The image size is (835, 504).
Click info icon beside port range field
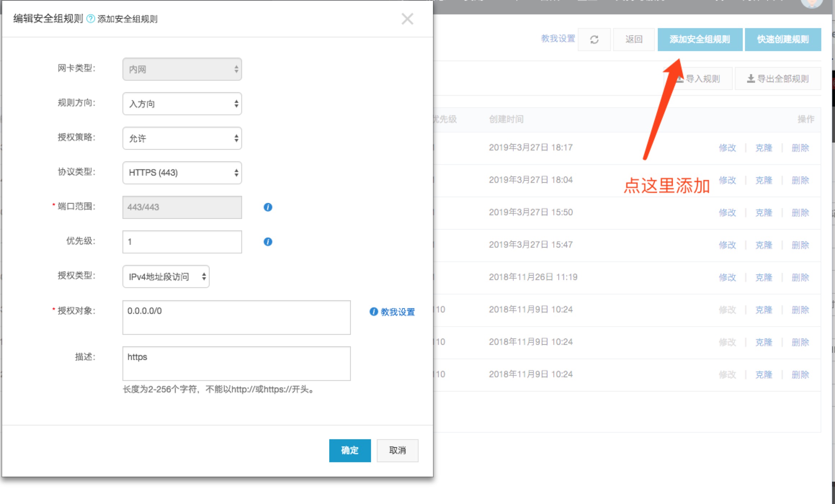(268, 207)
